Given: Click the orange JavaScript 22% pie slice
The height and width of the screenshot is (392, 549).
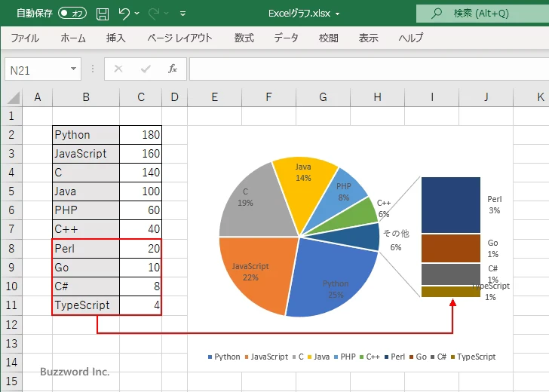Looking at the screenshot, I should click(259, 271).
